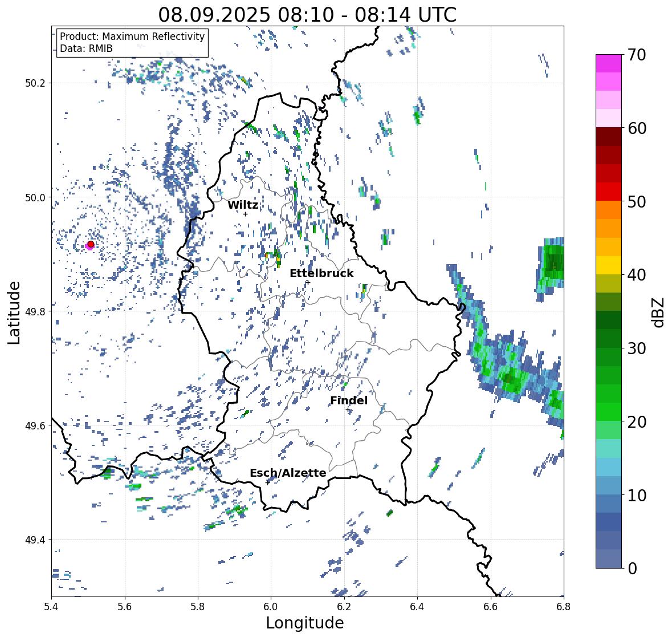Click the 10 value on the colorbar

click(637, 495)
